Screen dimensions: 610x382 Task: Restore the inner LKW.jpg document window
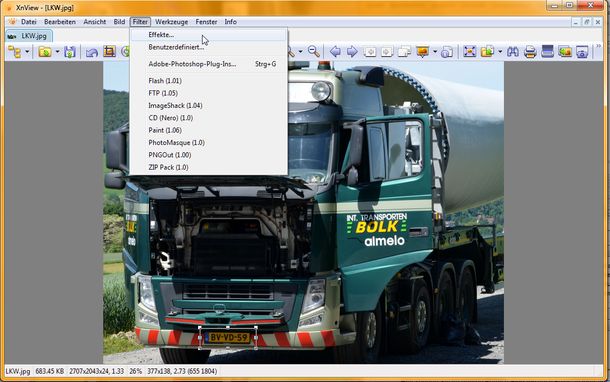click(x=587, y=22)
